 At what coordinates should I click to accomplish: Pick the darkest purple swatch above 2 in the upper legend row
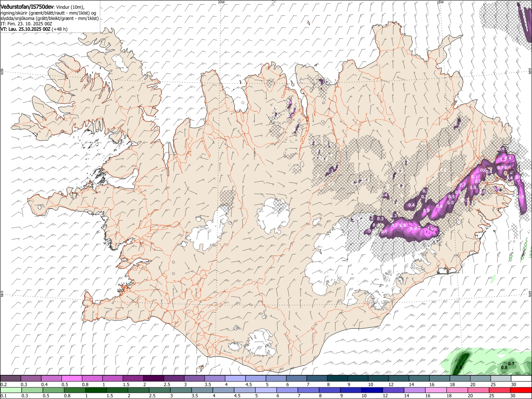coord(153,378)
